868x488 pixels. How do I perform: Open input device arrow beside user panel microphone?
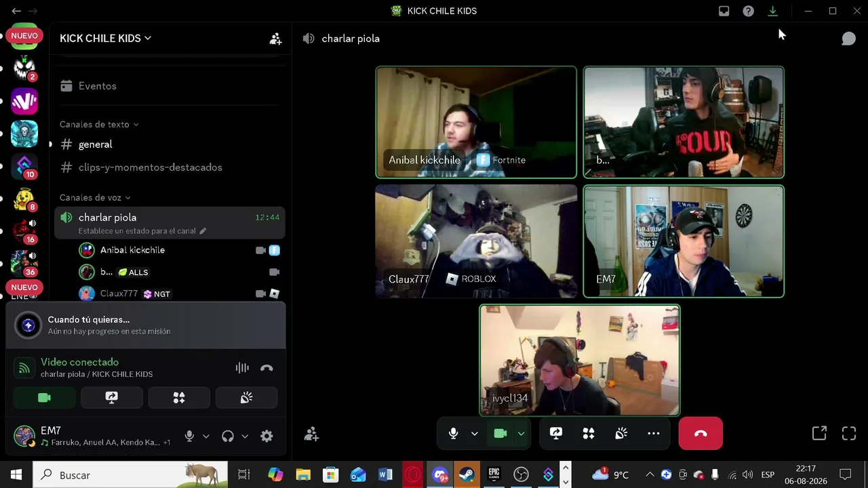[x=206, y=436]
